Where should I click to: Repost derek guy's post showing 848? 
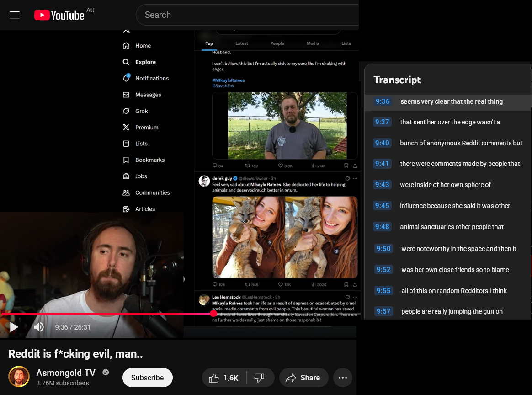(251, 284)
